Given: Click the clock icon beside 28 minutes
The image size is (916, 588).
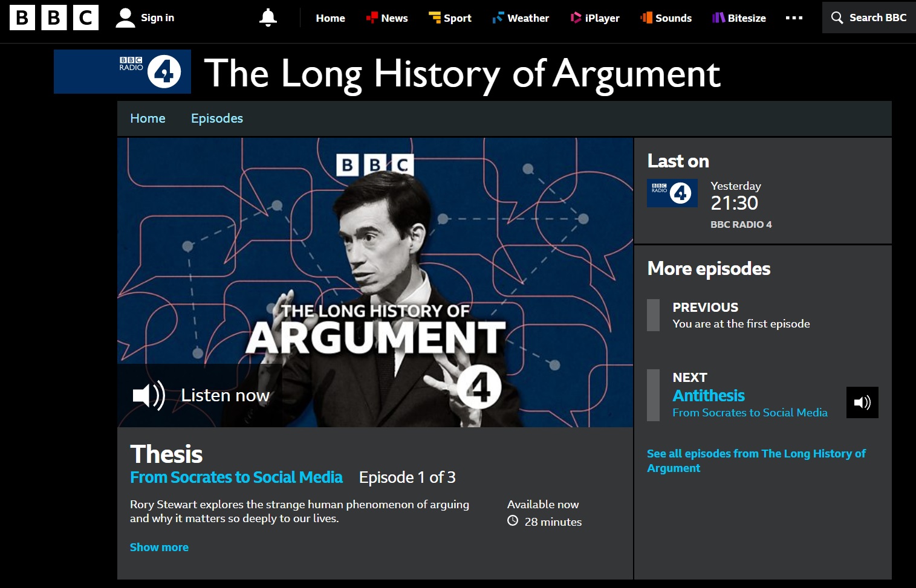Looking at the screenshot, I should point(513,521).
